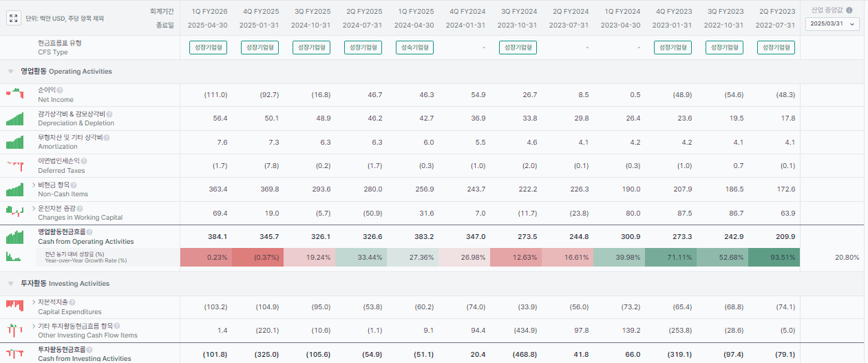
Task: Select the 4Q FY2024 column header
Action: point(467,11)
